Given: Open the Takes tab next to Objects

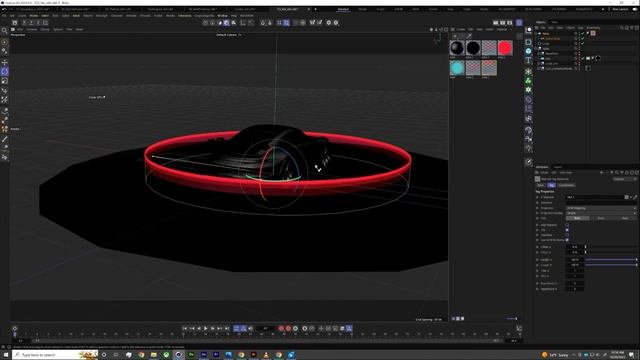Looking at the screenshot, I should click(555, 22).
